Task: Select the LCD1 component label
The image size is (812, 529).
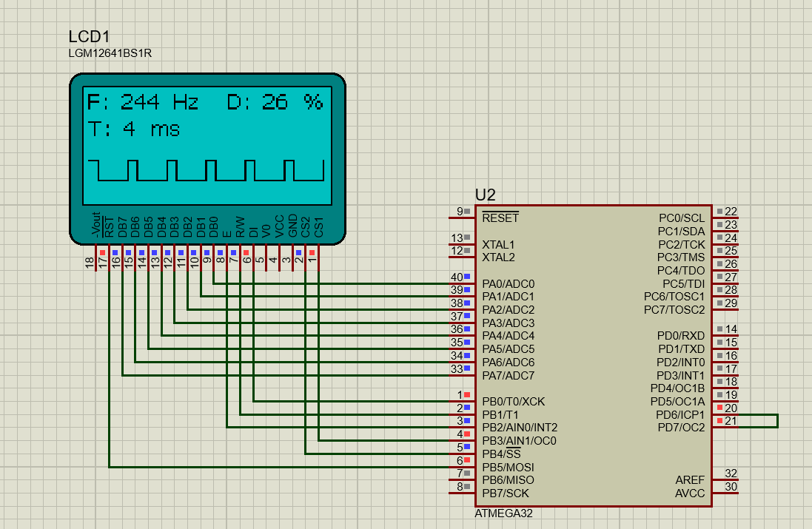Action: pos(89,37)
